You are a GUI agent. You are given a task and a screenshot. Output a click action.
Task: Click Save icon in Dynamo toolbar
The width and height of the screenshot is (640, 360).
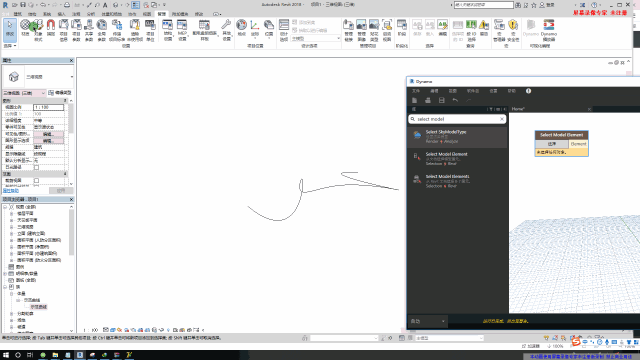tap(441, 100)
